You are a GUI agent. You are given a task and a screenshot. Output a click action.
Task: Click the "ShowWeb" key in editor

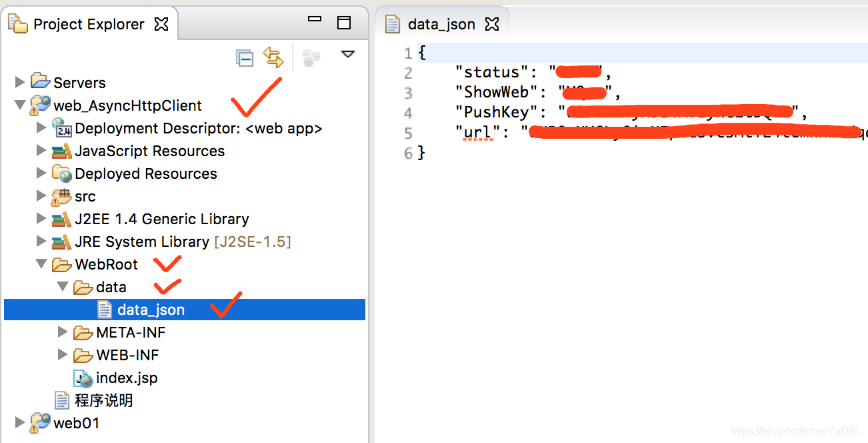pos(497,93)
